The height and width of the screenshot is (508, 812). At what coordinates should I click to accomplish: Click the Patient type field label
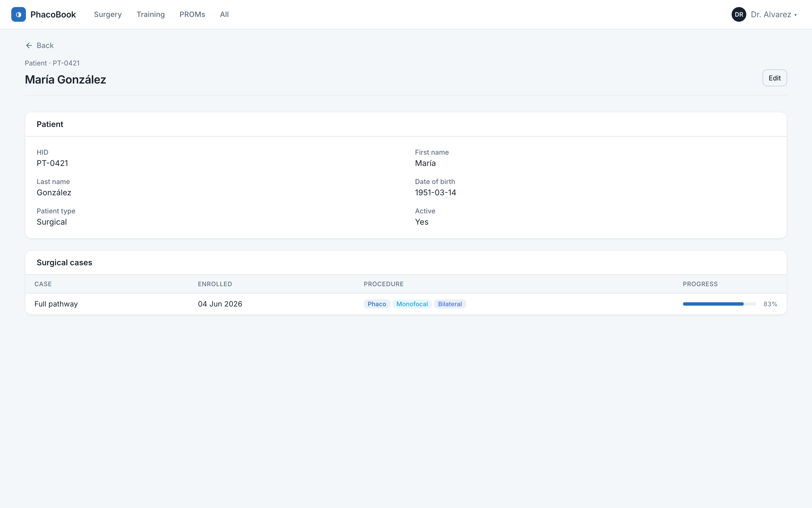click(56, 211)
